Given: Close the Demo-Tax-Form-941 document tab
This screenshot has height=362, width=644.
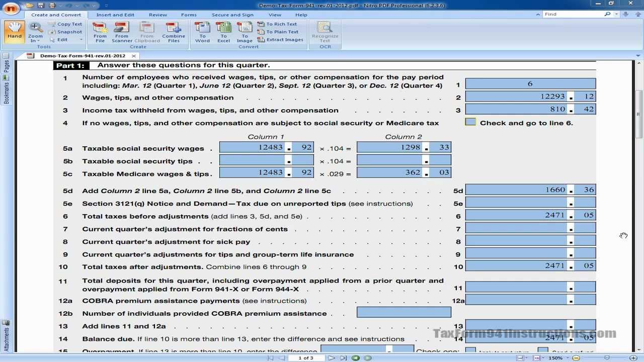Looking at the screenshot, I should point(133,56).
